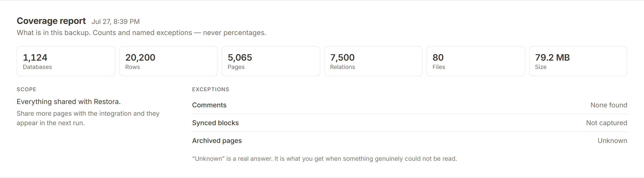Click the Coverage report heading

tap(51, 21)
